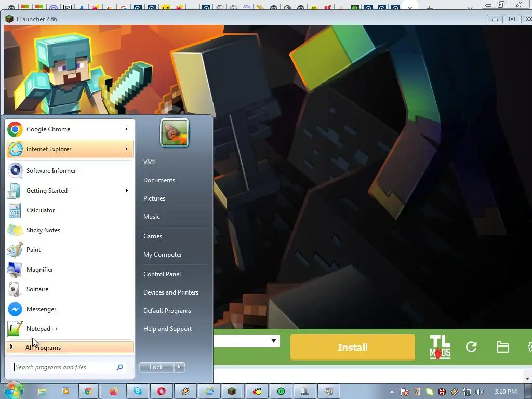
Task: Expand Google Chrome jump list arrow
Action: pyautogui.click(x=127, y=129)
